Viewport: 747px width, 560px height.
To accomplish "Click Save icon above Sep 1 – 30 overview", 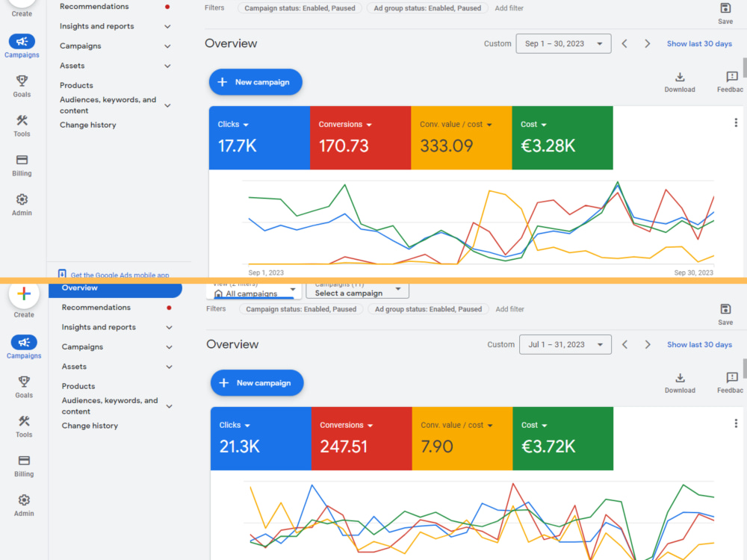I will (x=725, y=8).
